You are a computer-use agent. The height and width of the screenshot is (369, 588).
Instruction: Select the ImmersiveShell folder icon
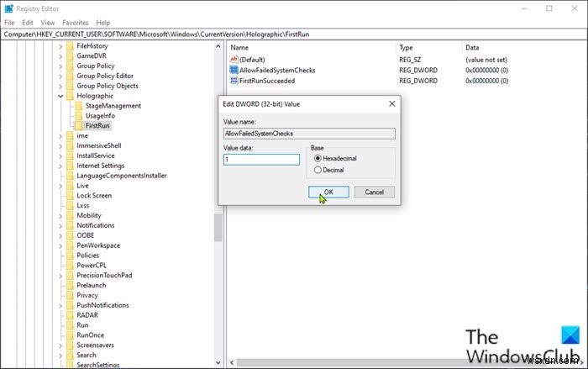click(x=70, y=145)
